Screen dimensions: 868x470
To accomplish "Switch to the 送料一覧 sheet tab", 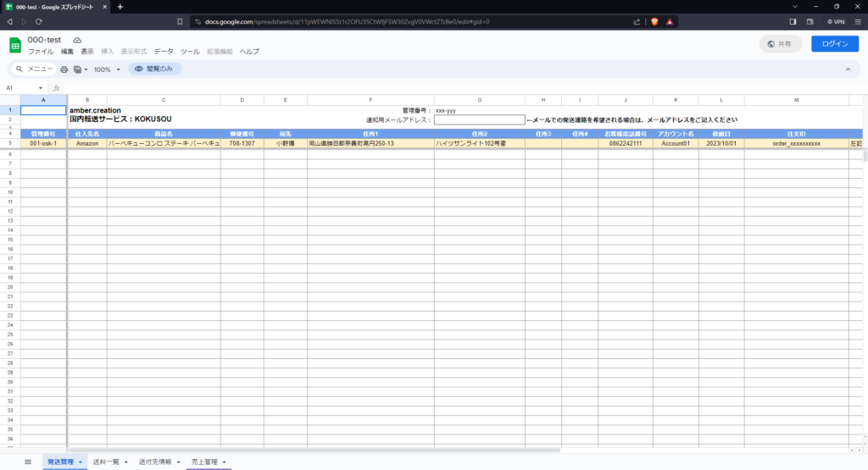I will point(107,462).
